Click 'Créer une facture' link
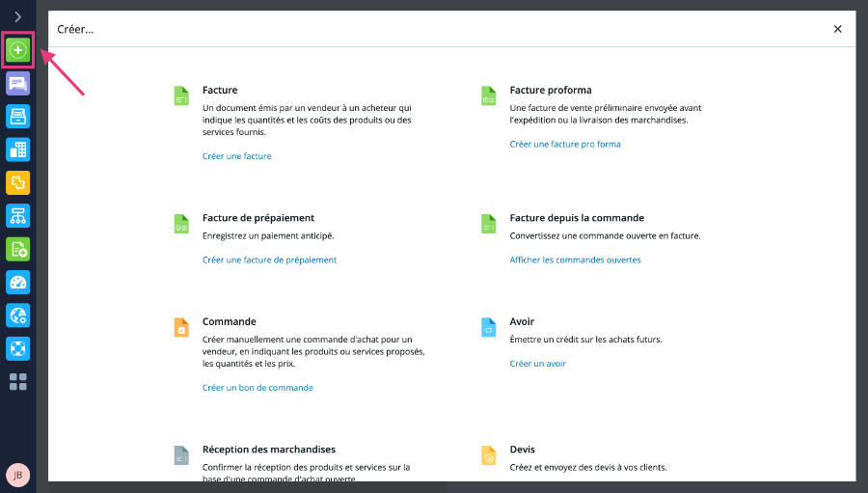The height and width of the screenshot is (493, 868). [236, 156]
